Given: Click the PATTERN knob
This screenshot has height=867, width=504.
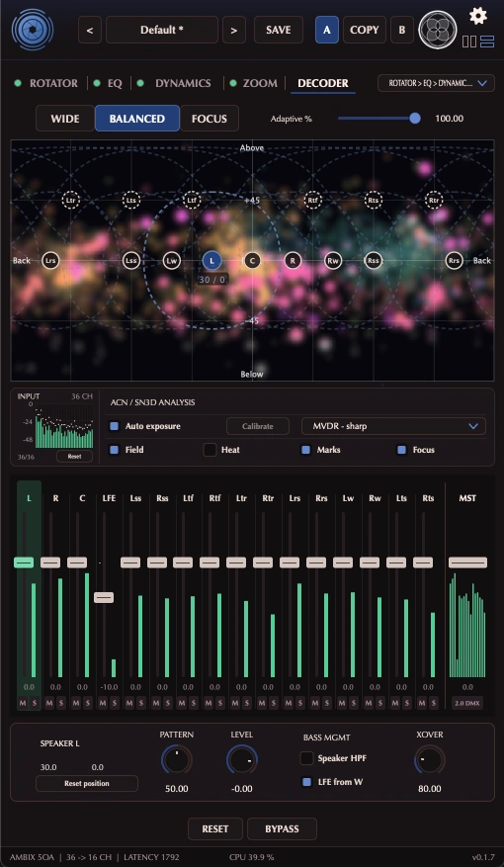Looking at the screenshot, I should tap(176, 759).
